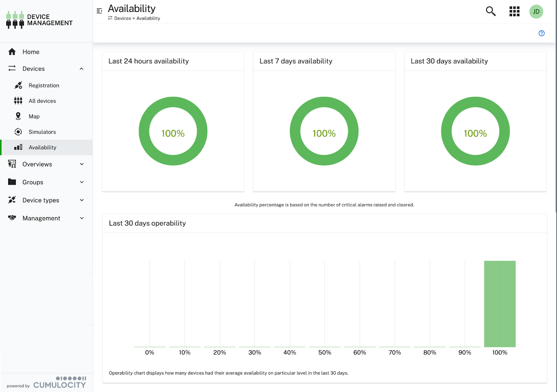
Task: Click the 100% bar in operability chart
Action: pyautogui.click(x=500, y=304)
